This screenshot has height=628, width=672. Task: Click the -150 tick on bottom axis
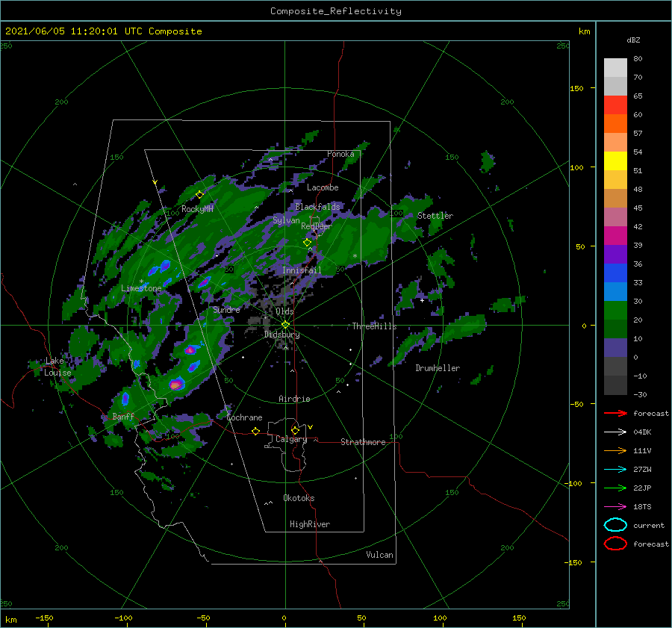[x=44, y=618]
